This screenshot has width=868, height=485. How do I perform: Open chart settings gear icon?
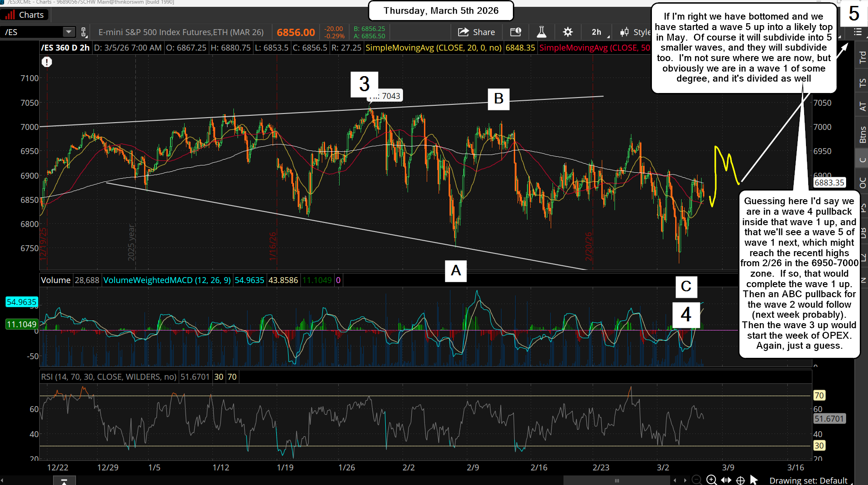coord(568,32)
